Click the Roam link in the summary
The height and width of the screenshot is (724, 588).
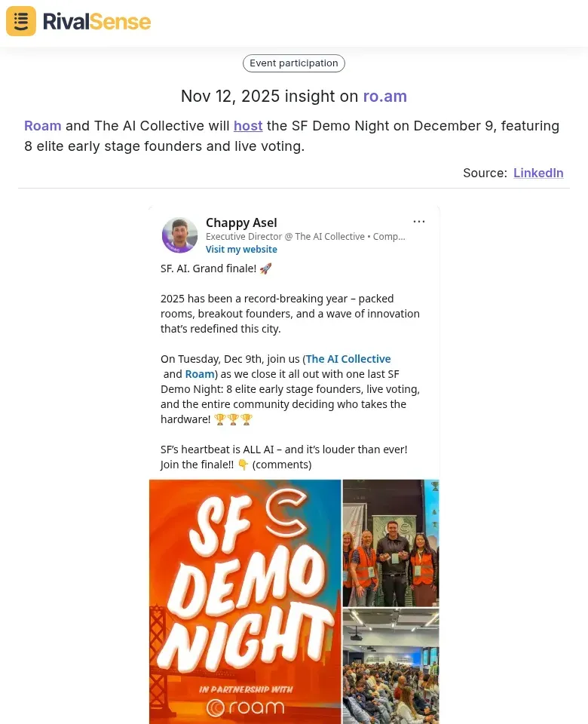pyautogui.click(x=42, y=125)
